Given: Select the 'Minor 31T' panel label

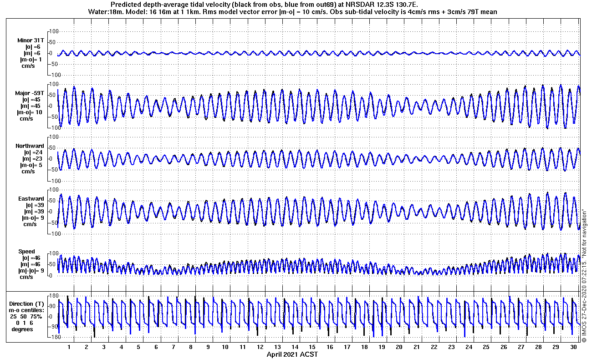Looking at the screenshot, I should pyautogui.click(x=31, y=40).
